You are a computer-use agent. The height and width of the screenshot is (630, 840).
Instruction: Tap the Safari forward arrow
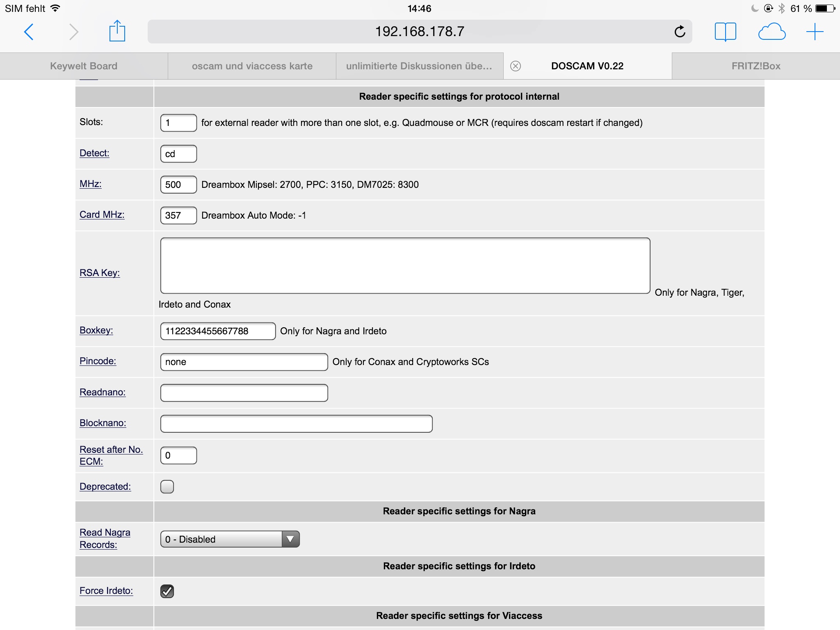(73, 32)
